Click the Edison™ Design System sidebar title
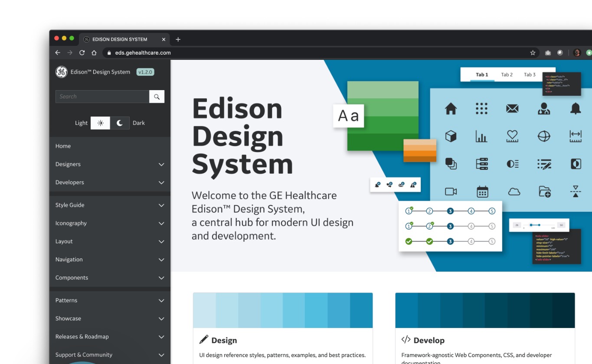Image resolution: width=592 pixels, height=364 pixels. [100, 72]
